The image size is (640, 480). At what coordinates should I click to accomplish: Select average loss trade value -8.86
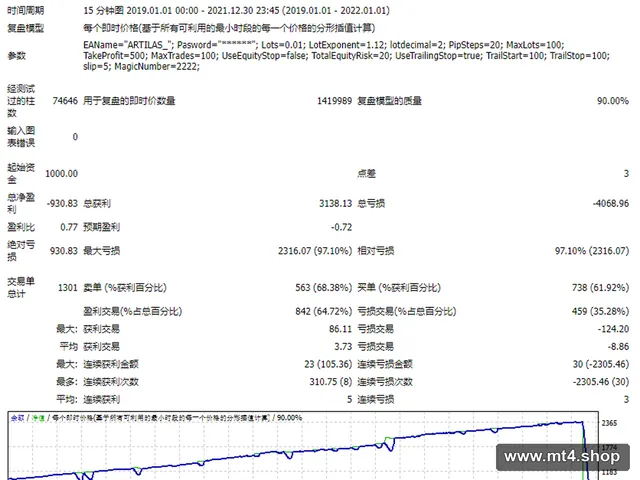(x=618, y=347)
